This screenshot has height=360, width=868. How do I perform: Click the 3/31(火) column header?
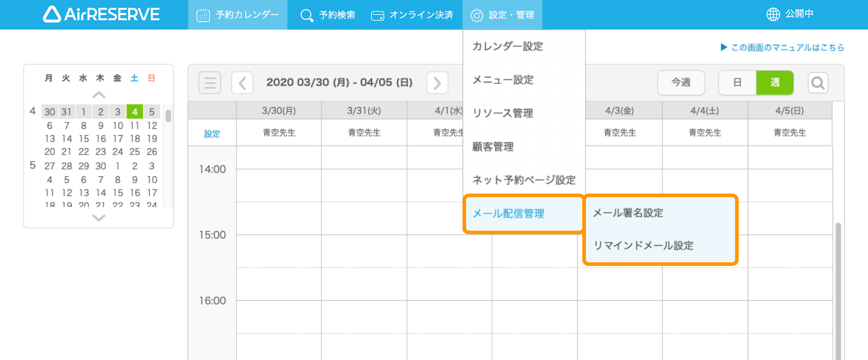point(364,111)
